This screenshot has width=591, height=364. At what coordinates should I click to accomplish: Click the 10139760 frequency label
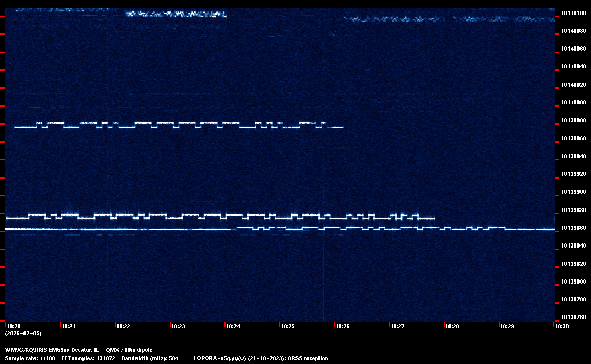coord(573,317)
